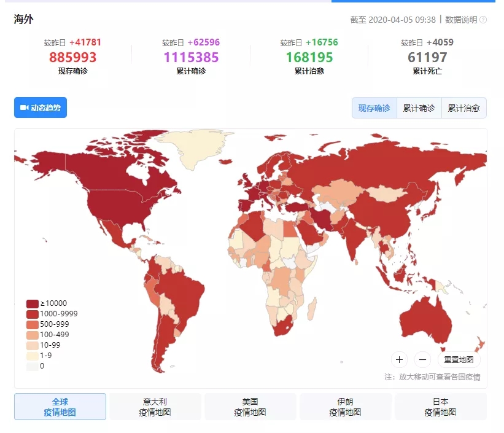This screenshot has height=433, width=504.
Task: Open the 全球疫情地图 tab
Action: 60,407
